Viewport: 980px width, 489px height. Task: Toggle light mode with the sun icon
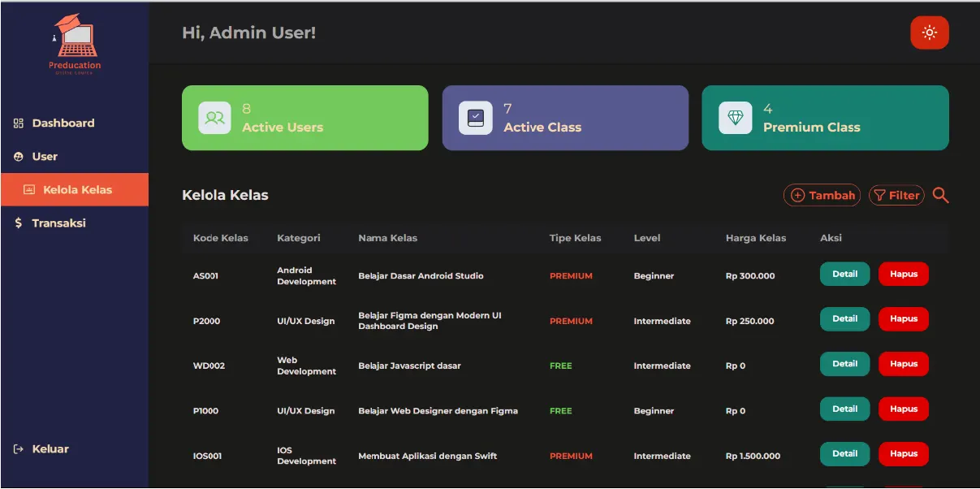click(x=930, y=33)
